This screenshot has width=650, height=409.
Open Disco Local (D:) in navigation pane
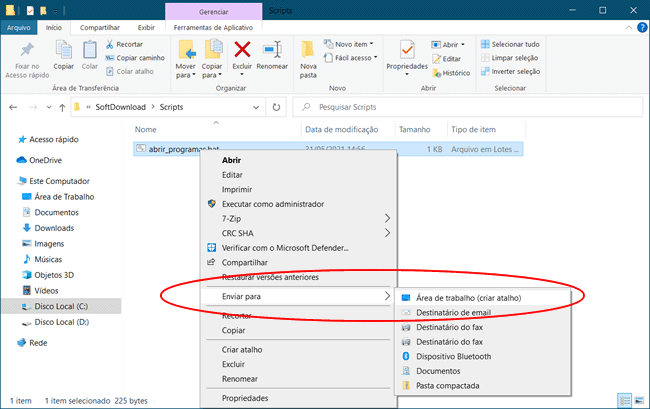[62, 322]
